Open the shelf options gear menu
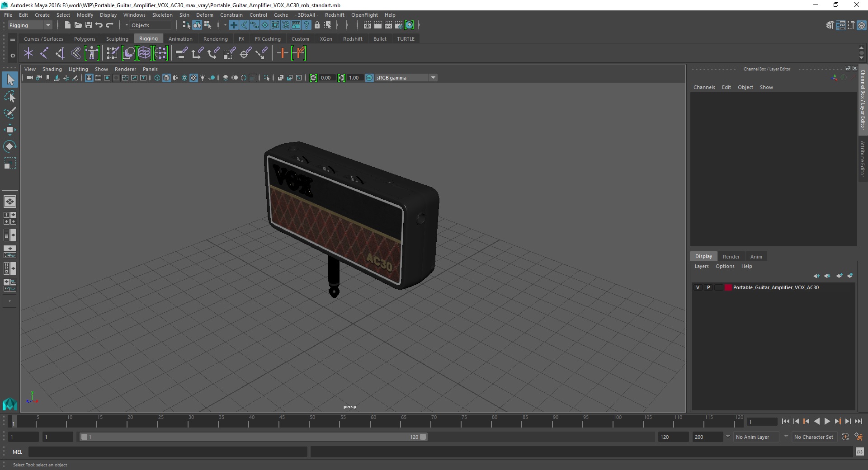The height and width of the screenshot is (470, 868). tap(13, 56)
